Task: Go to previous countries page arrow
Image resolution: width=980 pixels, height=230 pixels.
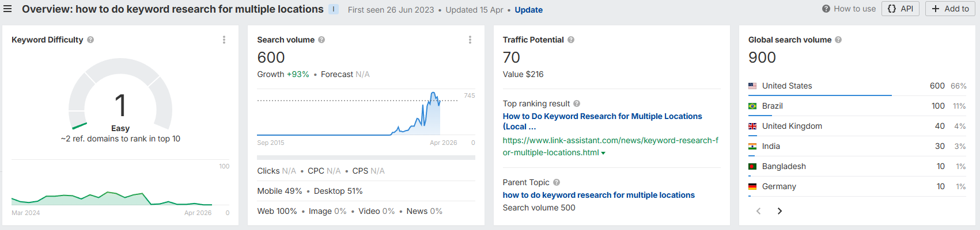Action: [758, 211]
